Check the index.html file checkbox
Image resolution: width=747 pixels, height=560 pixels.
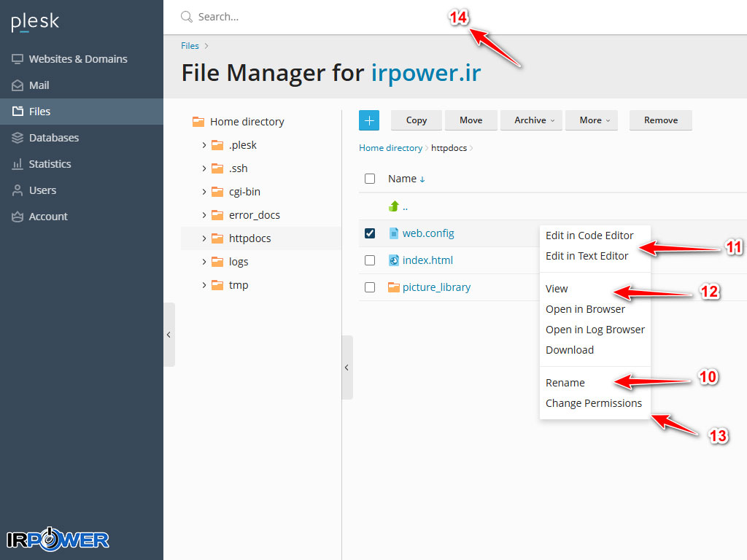point(370,260)
